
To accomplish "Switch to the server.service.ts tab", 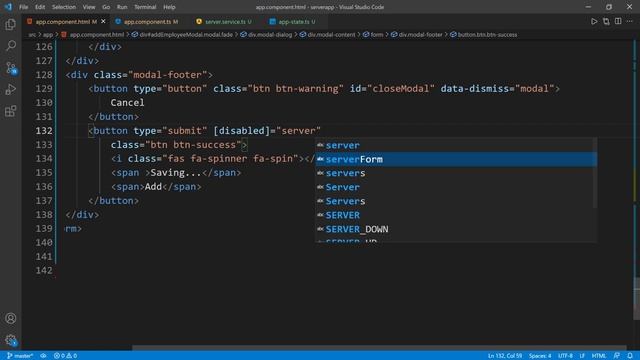I will (x=224, y=22).
